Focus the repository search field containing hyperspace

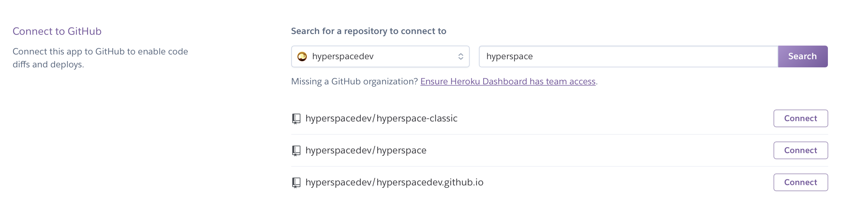click(628, 56)
